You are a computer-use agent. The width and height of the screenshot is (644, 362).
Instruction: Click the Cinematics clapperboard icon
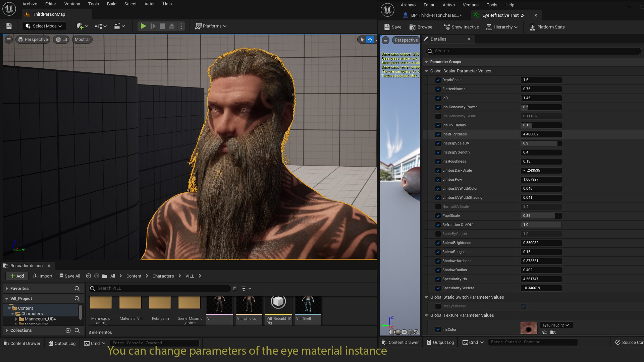pyautogui.click(x=117, y=26)
